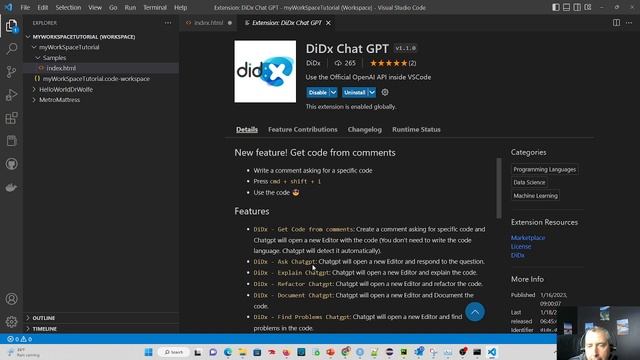Image resolution: width=640 pixels, height=360 pixels.
Task: Switch to the index.html editor tab
Action: pyautogui.click(x=209, y=23)
